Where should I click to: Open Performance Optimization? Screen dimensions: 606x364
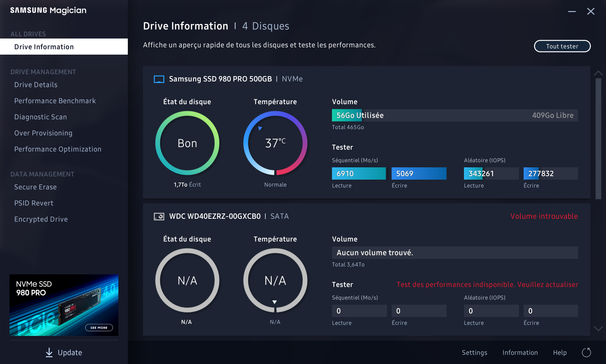pyautogui.click(x=58, y=149)
